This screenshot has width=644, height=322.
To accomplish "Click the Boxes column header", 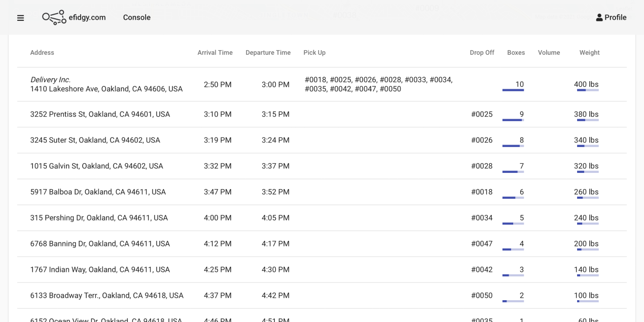I will click(516, 53).
